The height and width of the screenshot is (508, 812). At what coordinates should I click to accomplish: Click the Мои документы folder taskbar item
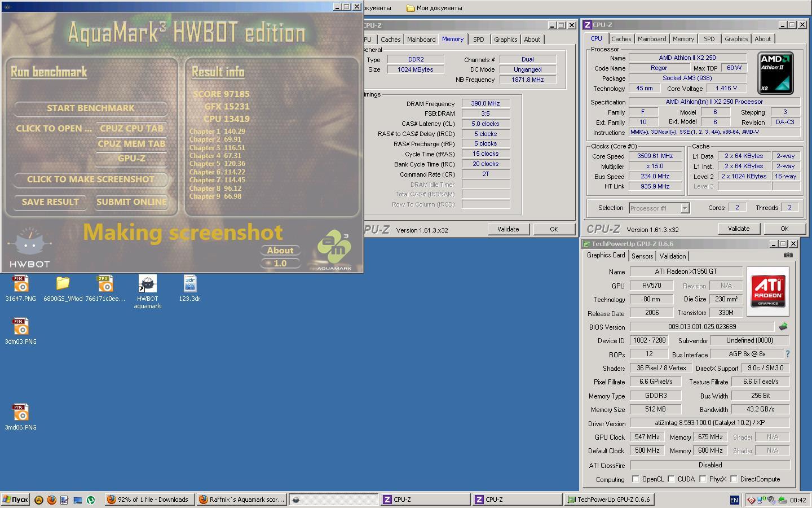[x=434, y=8]
